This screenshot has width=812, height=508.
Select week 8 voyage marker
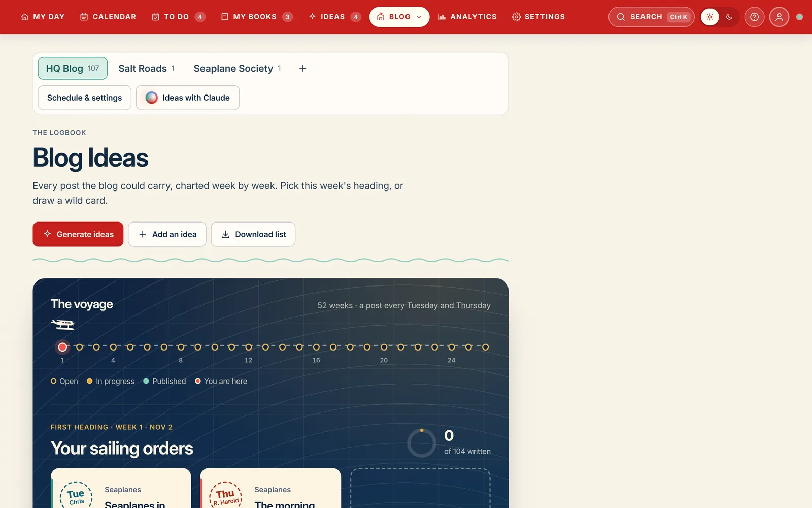pos(181,347)
